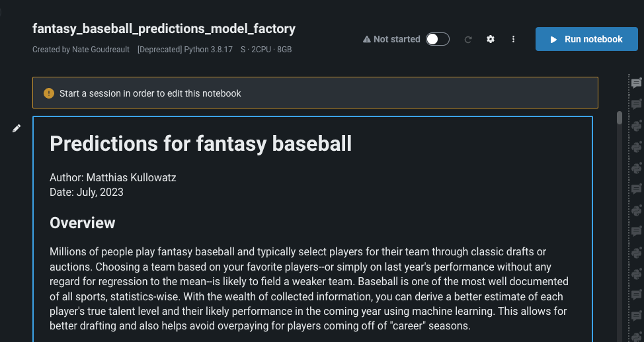644x342 pixels.
Task: Click the Not started status label
Action: pyautogui.click(x=397, y=39)
